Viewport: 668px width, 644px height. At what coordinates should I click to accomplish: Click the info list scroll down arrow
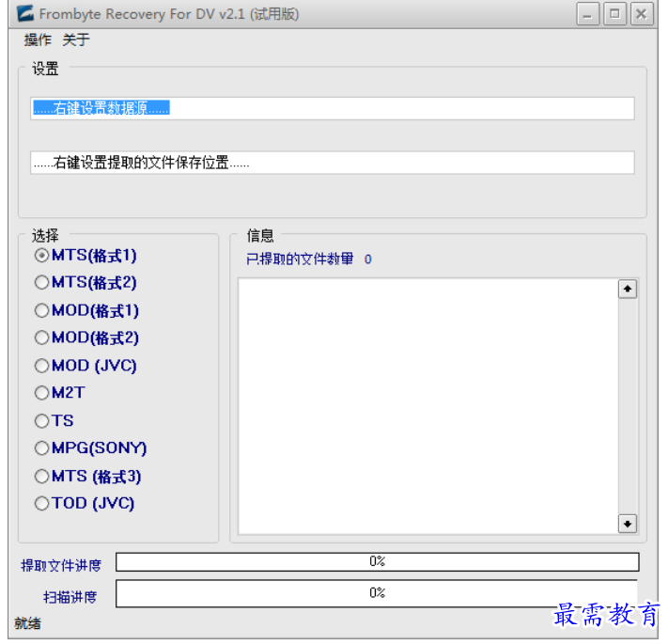pos(628,524)
